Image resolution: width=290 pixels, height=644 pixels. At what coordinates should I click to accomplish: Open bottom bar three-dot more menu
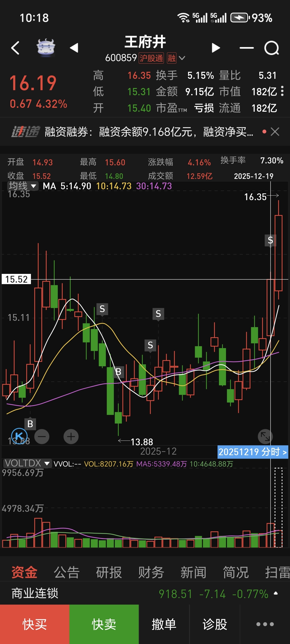(x=265, y=624)
